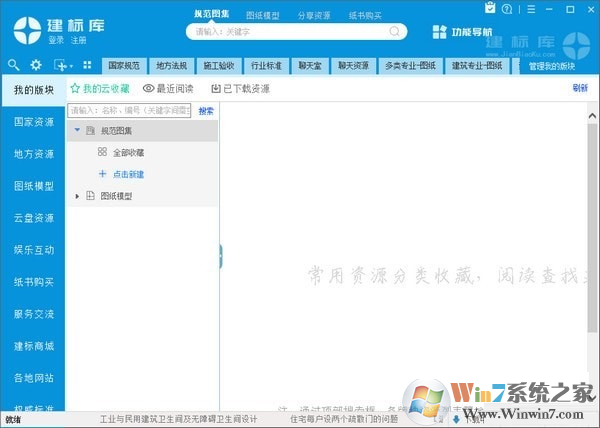
Task: Open the 国家规范 tab
Action: point(124,66)
